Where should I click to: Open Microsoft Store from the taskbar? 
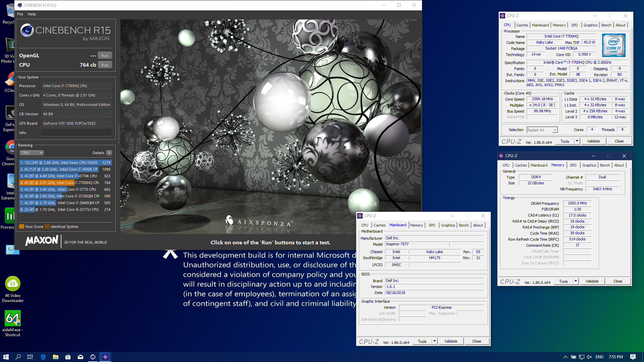click(x=68, y=357)
